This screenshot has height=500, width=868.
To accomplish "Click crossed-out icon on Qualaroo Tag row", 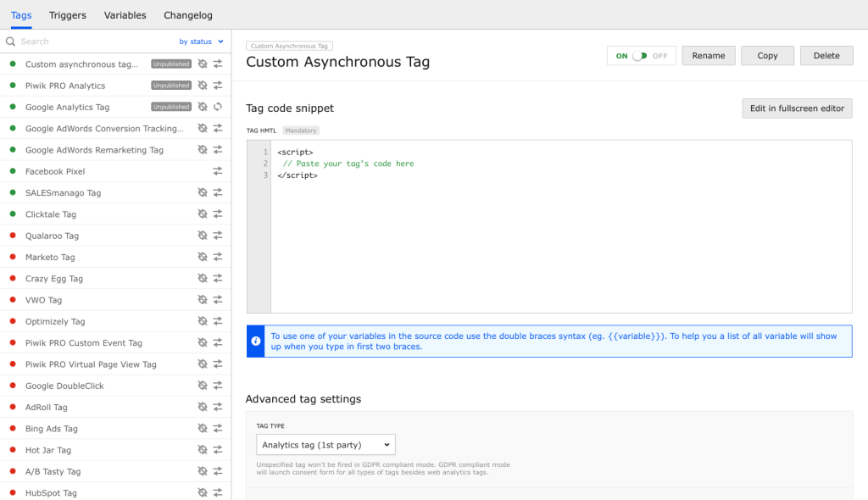I will 203,236.
